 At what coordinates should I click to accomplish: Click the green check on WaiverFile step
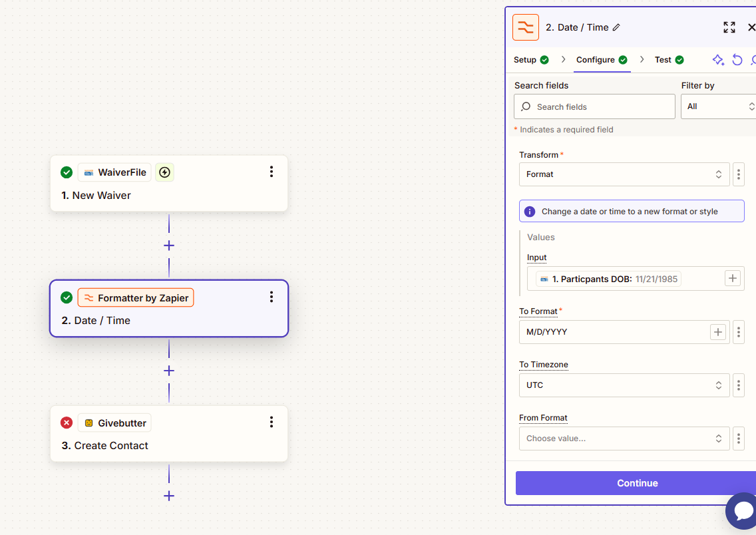click(x=67, y=172)
